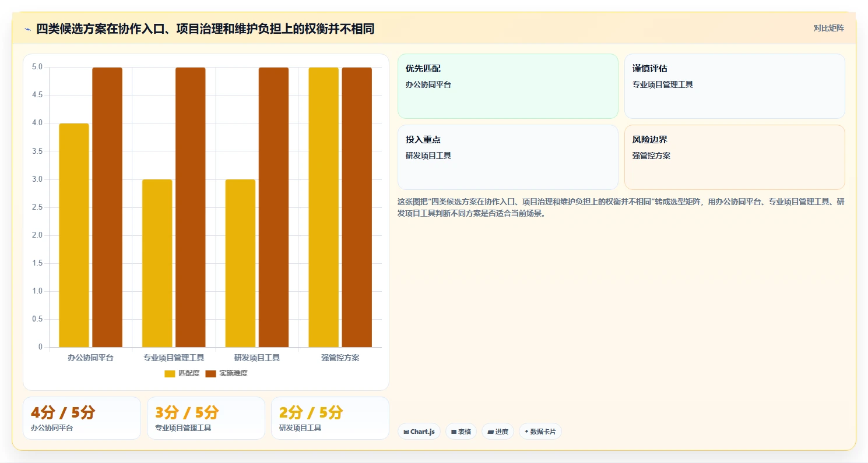Click the brown 实施难度 legend swatch
The width and height of the screenshot is (868, 463).
(210, 373)
